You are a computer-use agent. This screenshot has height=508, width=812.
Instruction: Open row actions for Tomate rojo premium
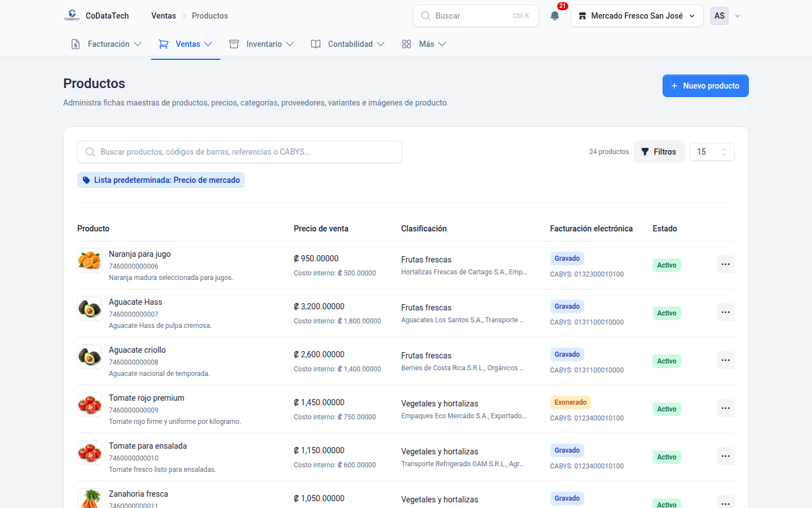pos(726,408)
